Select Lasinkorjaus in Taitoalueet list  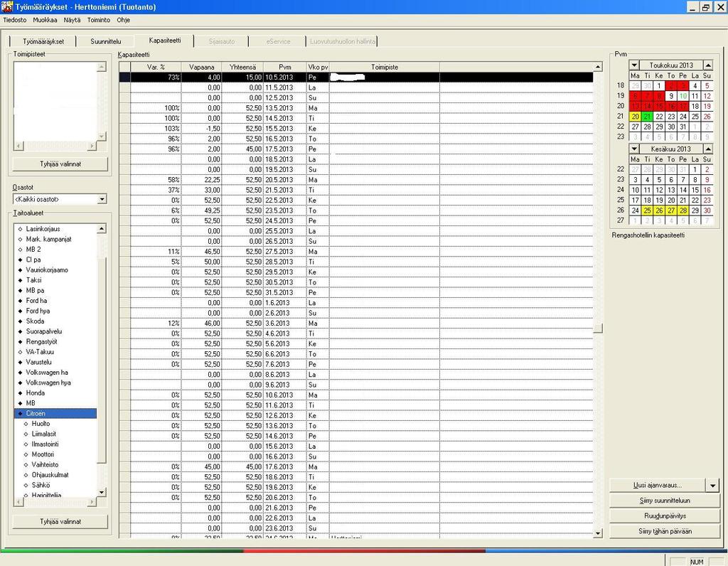click(43, 229)
